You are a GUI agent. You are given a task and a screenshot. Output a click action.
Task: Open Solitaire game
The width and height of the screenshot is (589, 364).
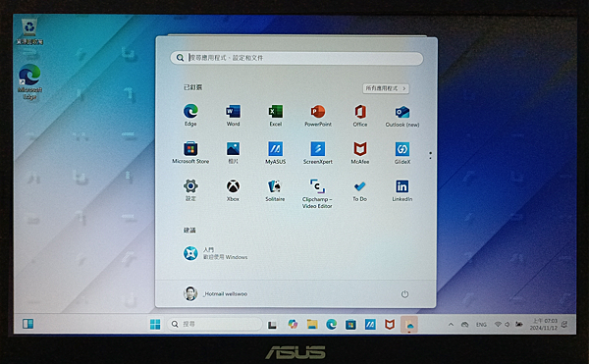pyautogui.click(x=275, y=189)
